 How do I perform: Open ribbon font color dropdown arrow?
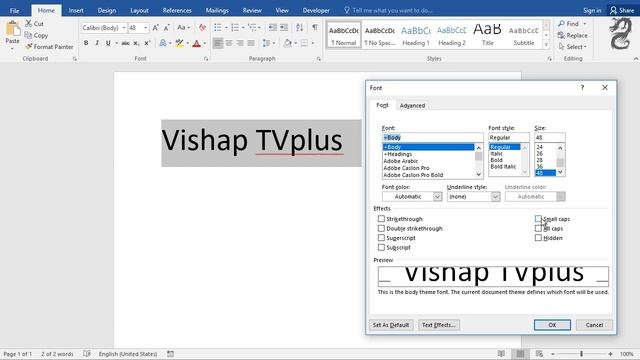[204, 43]
